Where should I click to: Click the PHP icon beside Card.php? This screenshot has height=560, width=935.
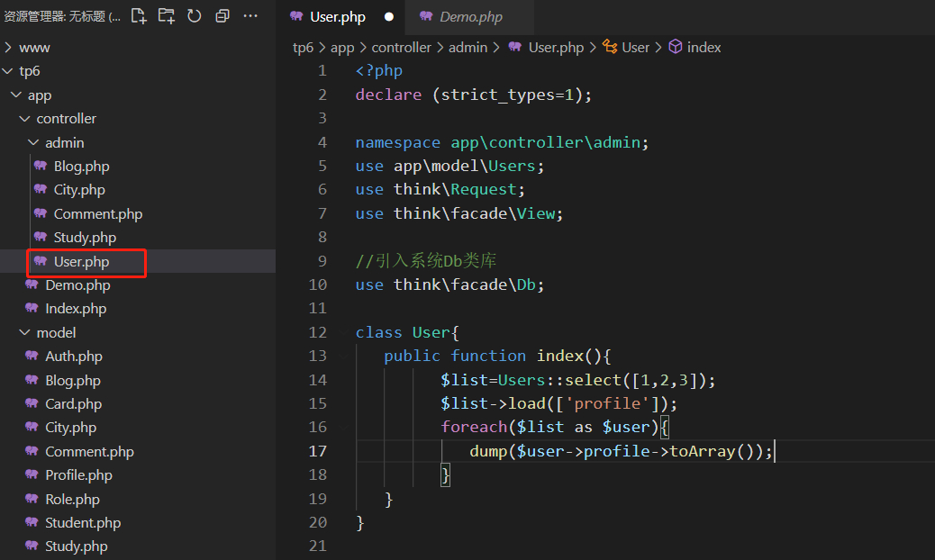[x=32, y=403]
